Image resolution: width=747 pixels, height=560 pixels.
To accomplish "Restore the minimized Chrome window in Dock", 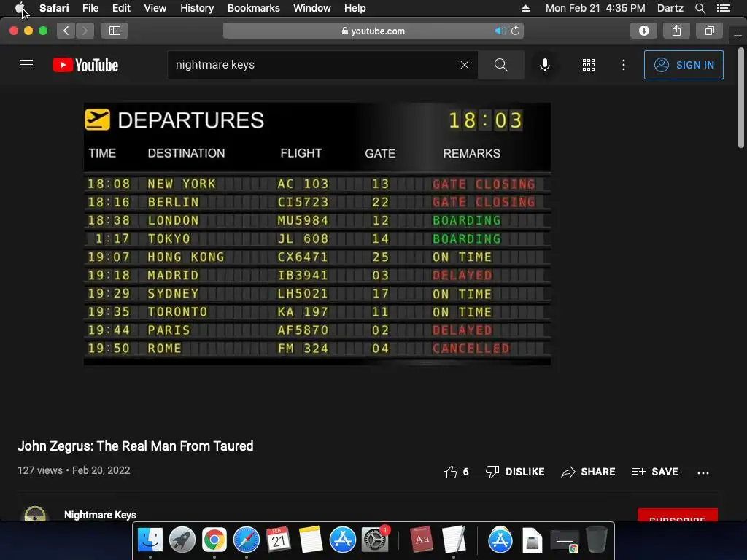I will tap(565, 541).
